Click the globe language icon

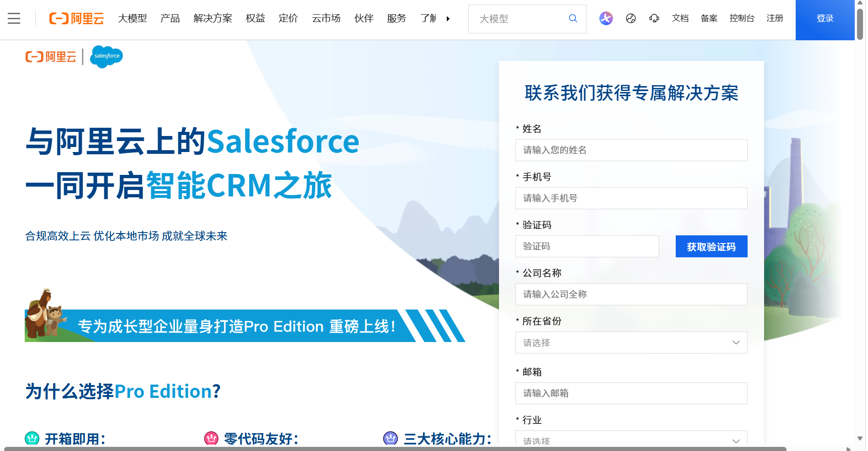click(x=630, y=18)
